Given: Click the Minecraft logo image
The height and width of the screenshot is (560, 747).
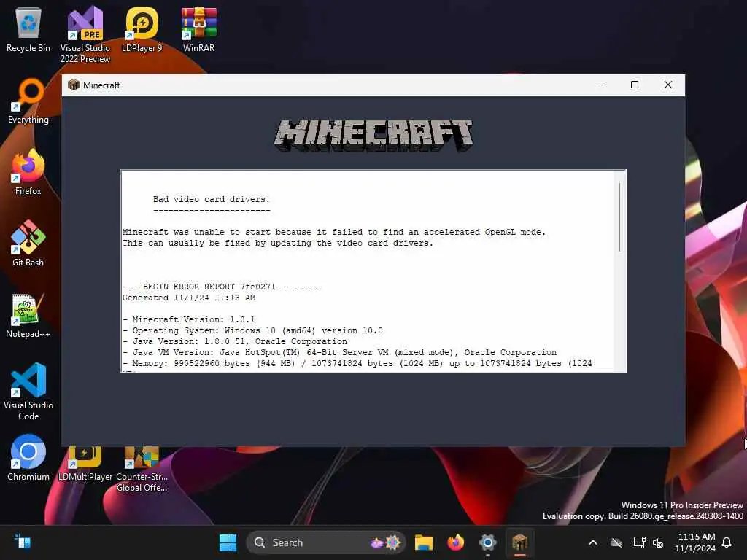Looking at the screenshot, I should (x=373, y=135).
